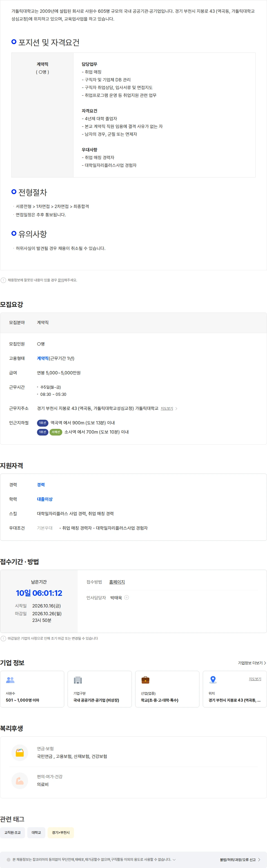This screenshot has width=267, height=868.
Task: Select the 대학교 tag
Action: pos(36,832)
